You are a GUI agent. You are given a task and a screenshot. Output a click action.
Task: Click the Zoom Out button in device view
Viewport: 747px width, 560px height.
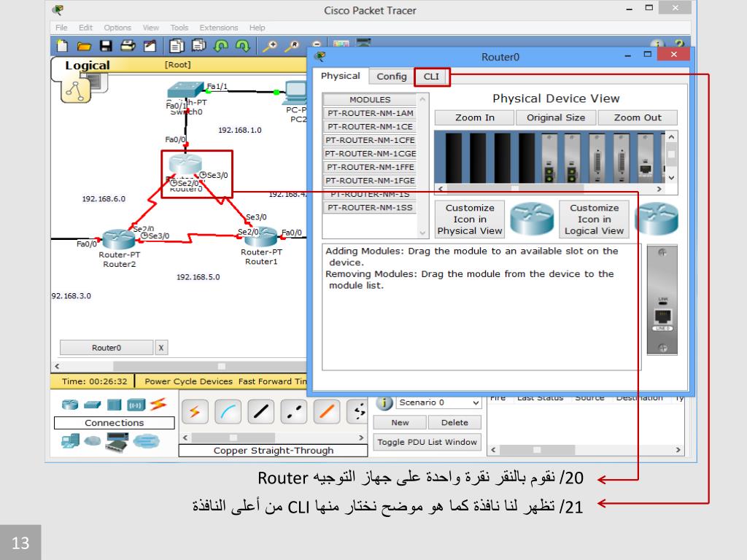pyautogui.click(x=638, y=117)
